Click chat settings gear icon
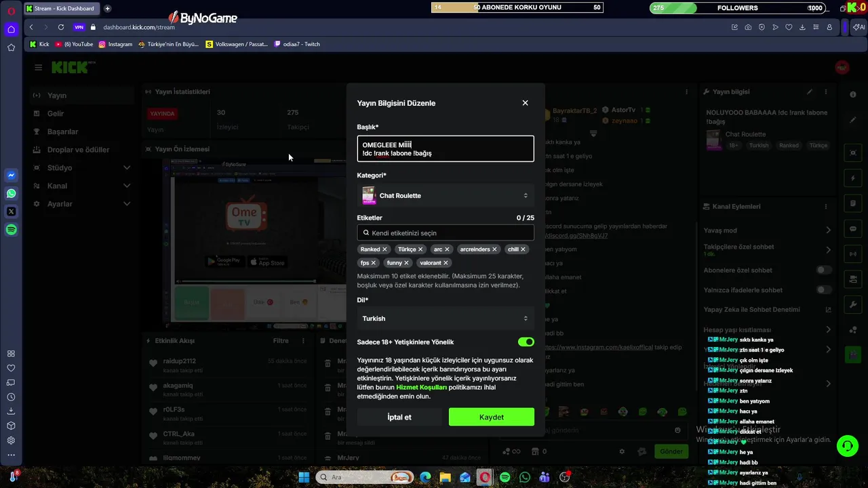The image size is (868, 488). (x=622, y=451)
